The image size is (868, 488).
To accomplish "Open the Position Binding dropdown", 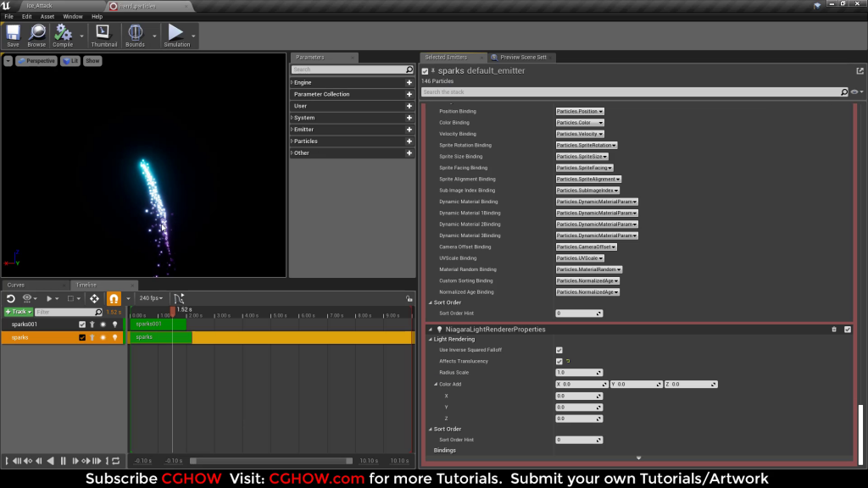I will (x=580, y=111).
